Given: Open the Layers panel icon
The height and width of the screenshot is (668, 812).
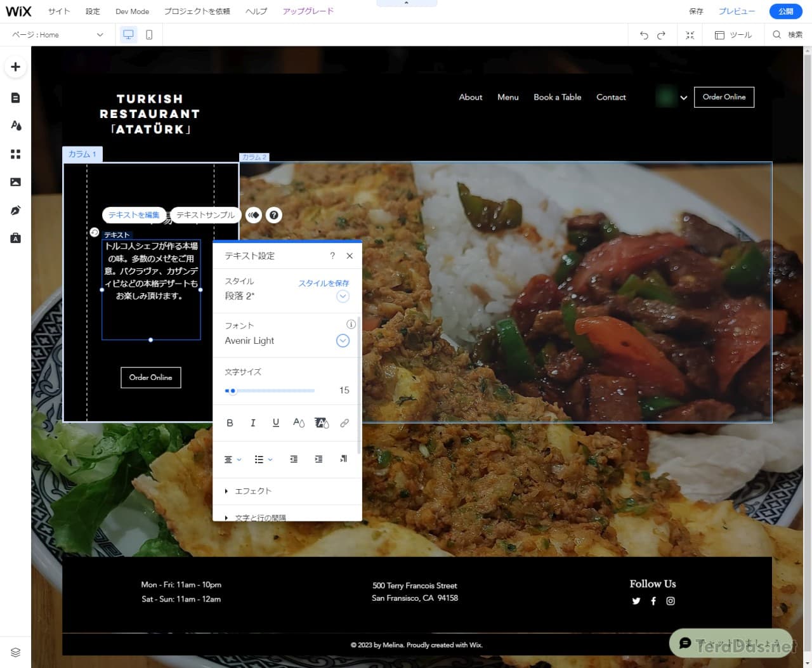Looking at the screenshot, I should [x=16, y=652].
